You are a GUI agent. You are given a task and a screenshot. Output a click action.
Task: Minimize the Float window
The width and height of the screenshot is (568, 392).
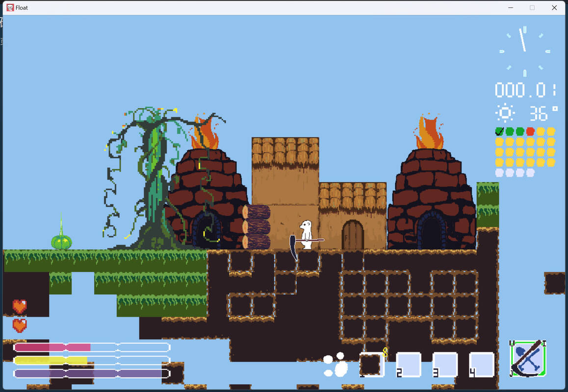click(x=511, y=8)
